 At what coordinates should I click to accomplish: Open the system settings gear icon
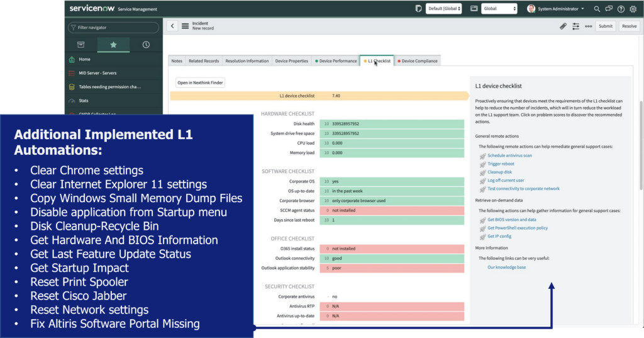(x=633, y=9)
